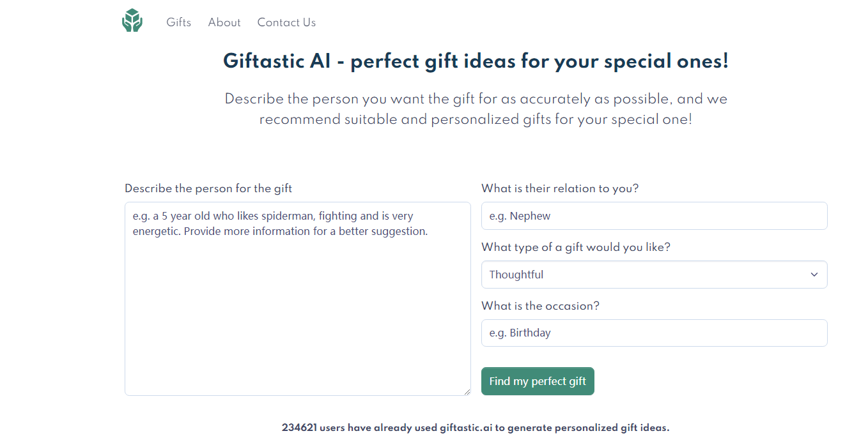Focus the occasion field showing Birthday placeholder
This screenshot has width=868, height=438.
tap(654, 333)
